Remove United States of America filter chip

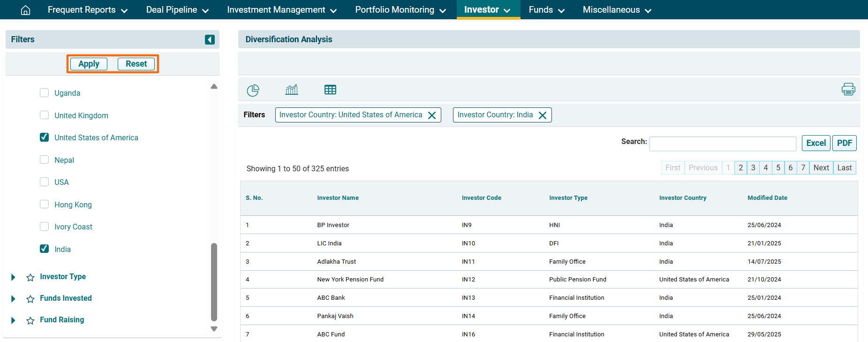coord(432,115)
